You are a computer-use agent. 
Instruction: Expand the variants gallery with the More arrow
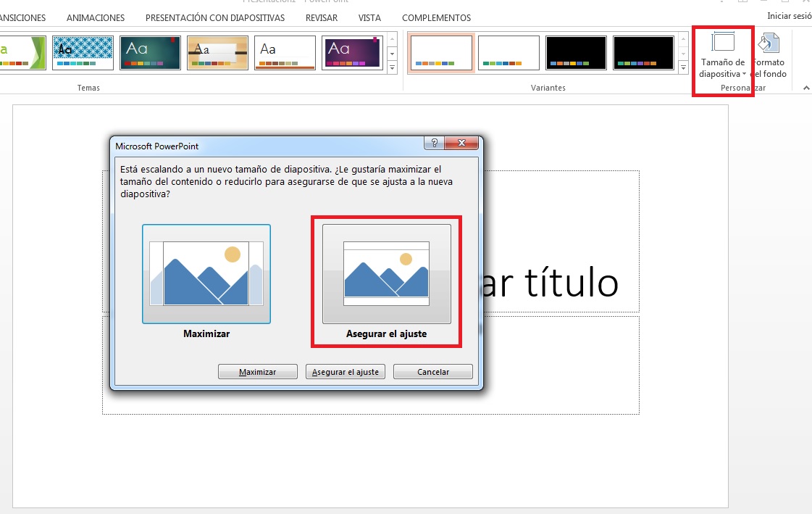[682, 68]
